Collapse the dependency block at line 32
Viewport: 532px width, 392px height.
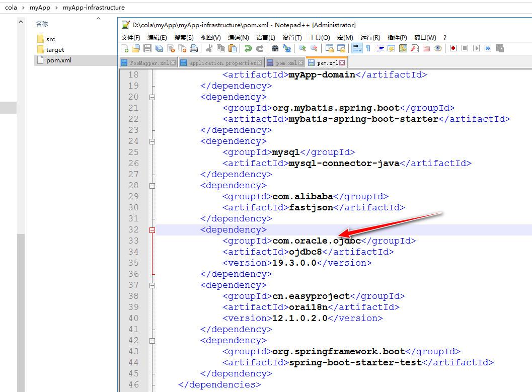point(153,230)
